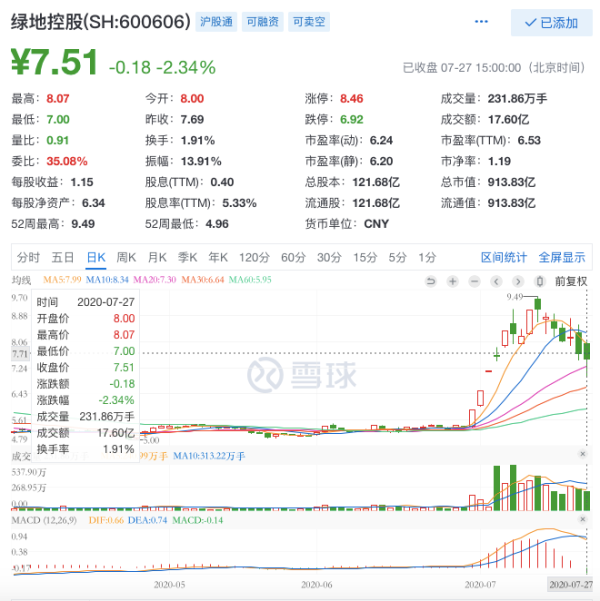Click the stock title 绿地控股(SH:600606)
The height and width of the screenshot is (601, 600).
101,21
